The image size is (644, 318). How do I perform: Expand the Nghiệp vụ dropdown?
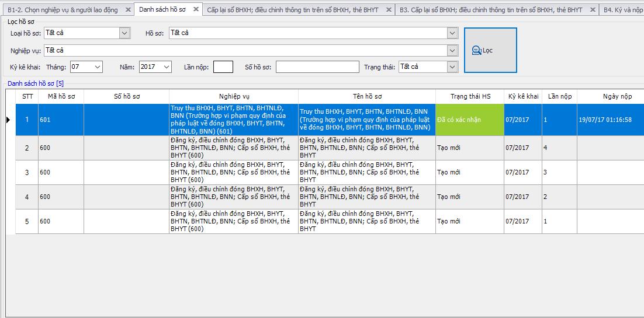click(x=452, y=50)
